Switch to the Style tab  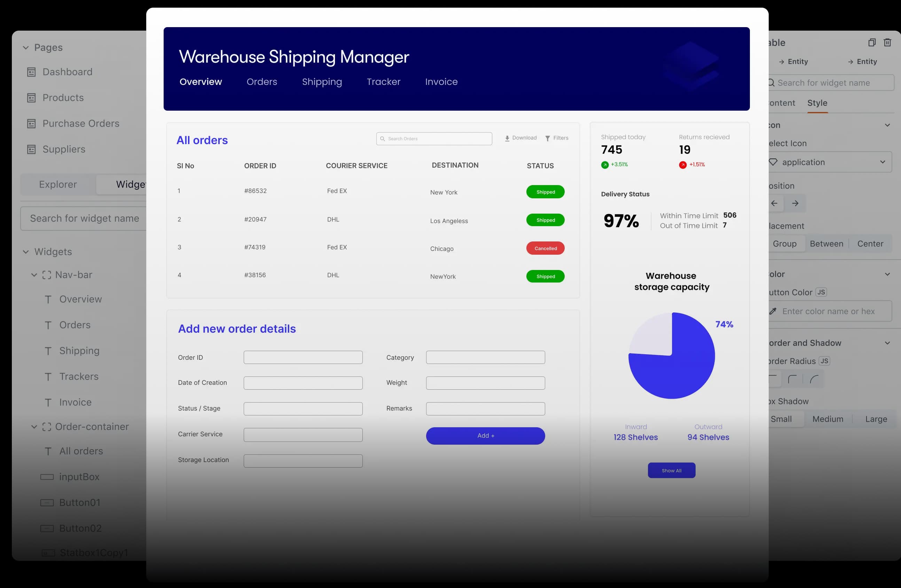pyautogui.click(x=817, y=103)
